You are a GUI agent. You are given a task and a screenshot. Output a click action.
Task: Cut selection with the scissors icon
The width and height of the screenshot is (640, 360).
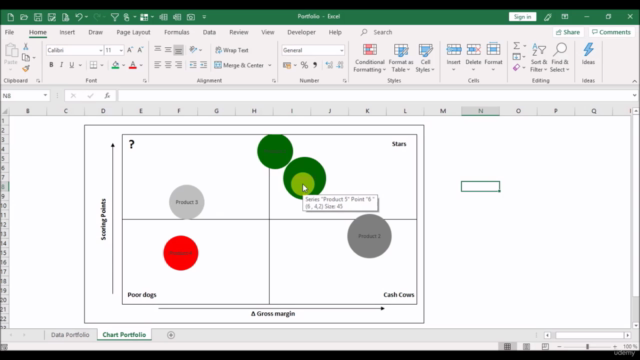26,47
